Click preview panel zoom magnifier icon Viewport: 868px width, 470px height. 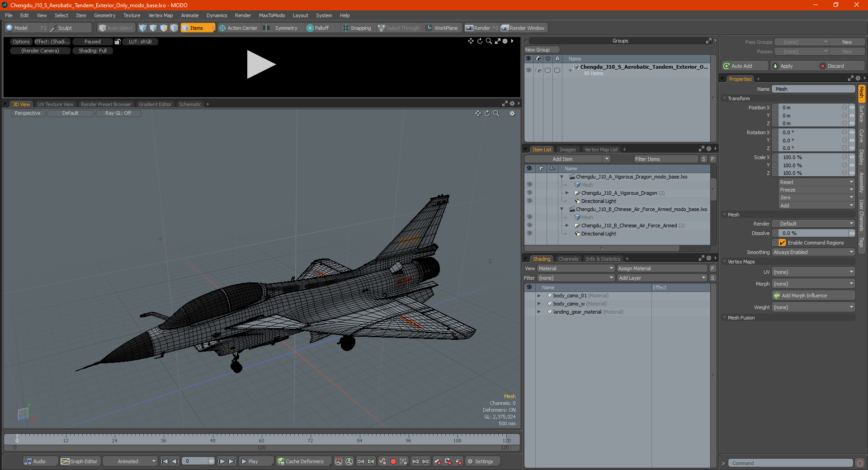(x=489, y=41)
